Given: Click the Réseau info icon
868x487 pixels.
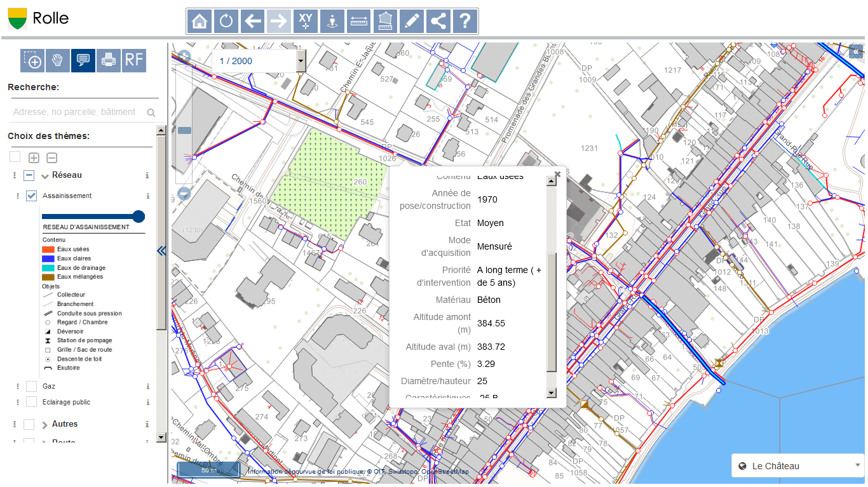Looking at the screenshot, I should pos(147,175).
